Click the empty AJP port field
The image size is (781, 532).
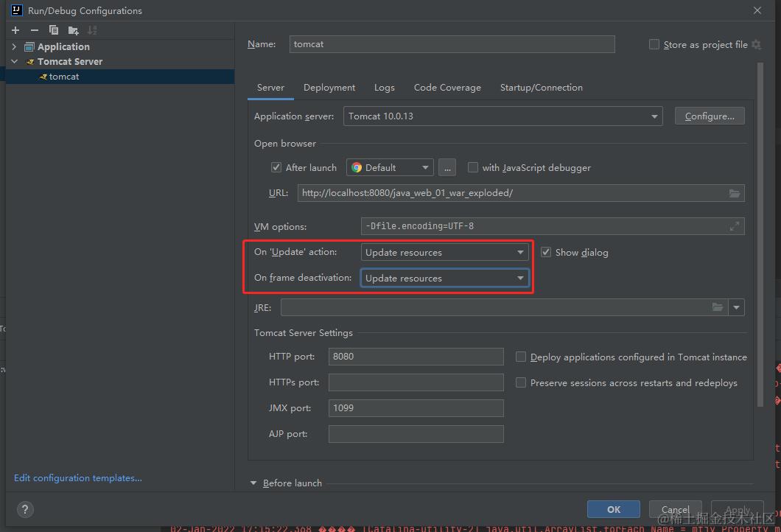[416, 434]
